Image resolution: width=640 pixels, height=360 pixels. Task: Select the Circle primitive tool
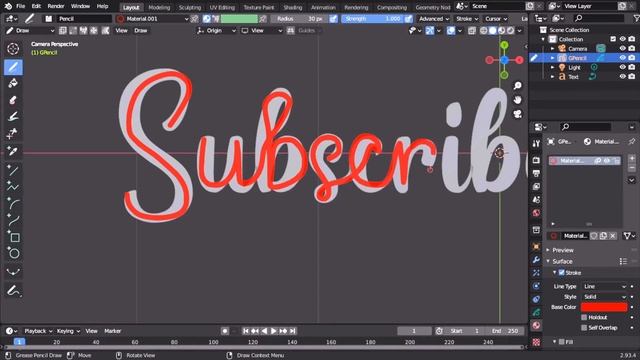(x=13, y=253)
